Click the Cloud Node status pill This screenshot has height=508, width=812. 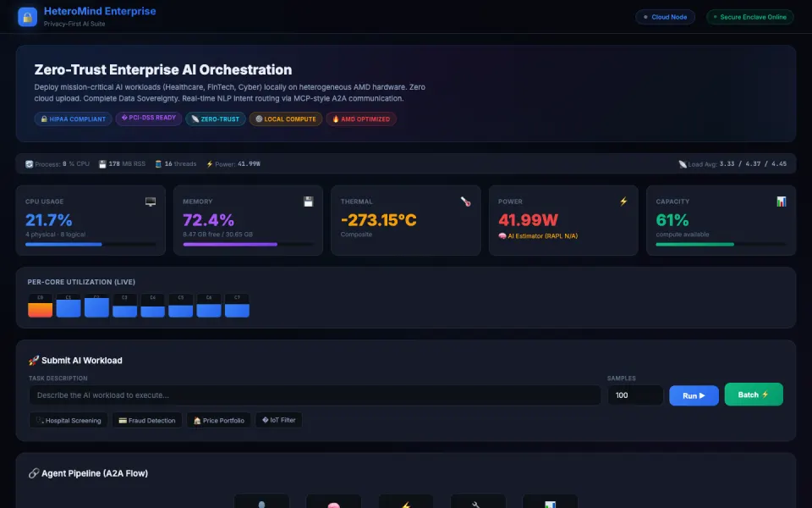point(666,17)
